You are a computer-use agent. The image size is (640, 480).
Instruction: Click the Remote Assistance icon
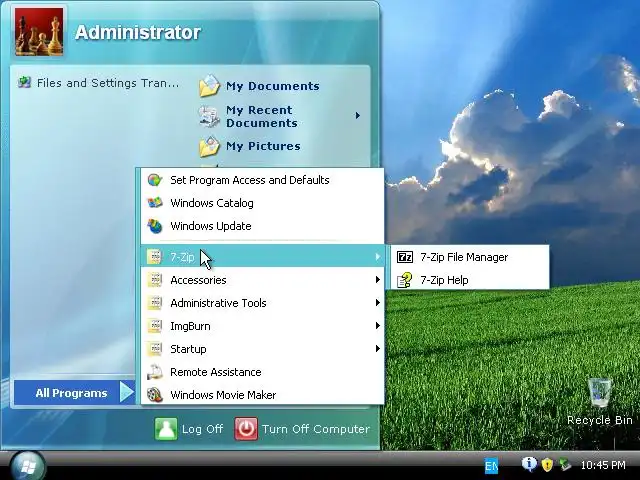(155, 372)
